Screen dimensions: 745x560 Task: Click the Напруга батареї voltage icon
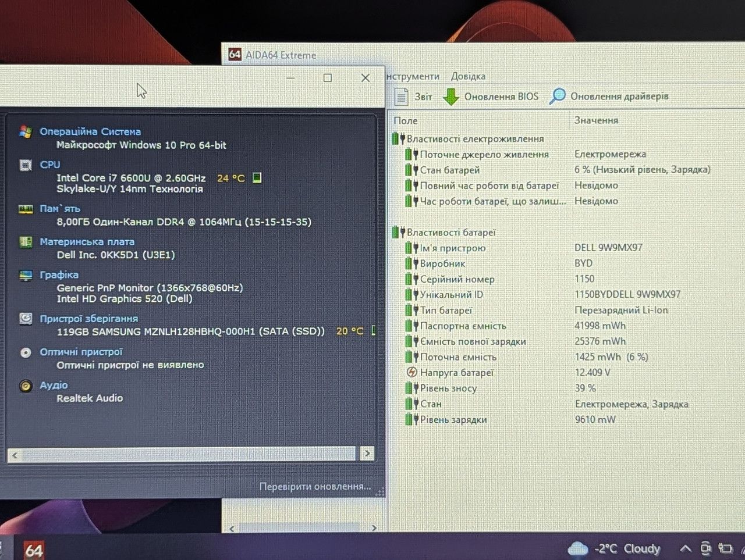[411, 372]
